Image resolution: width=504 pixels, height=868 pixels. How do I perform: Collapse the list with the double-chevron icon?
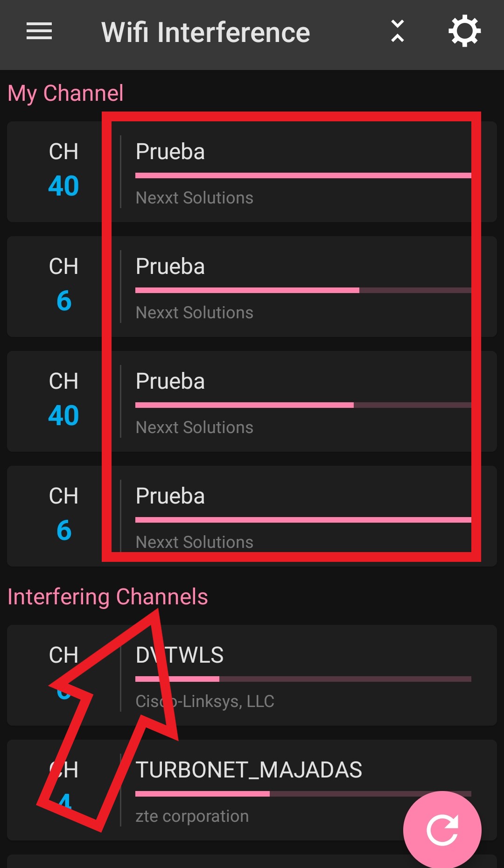397,31
